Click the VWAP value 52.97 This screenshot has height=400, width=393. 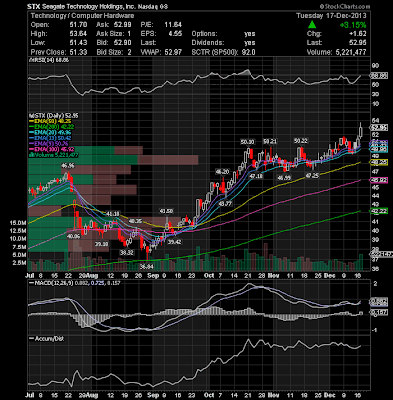(173, 52)
